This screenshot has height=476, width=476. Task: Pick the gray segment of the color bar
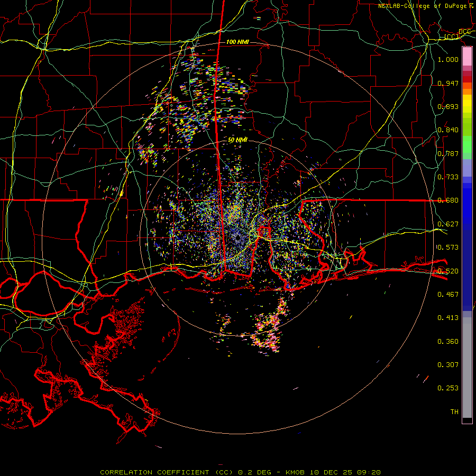(467, 368)
